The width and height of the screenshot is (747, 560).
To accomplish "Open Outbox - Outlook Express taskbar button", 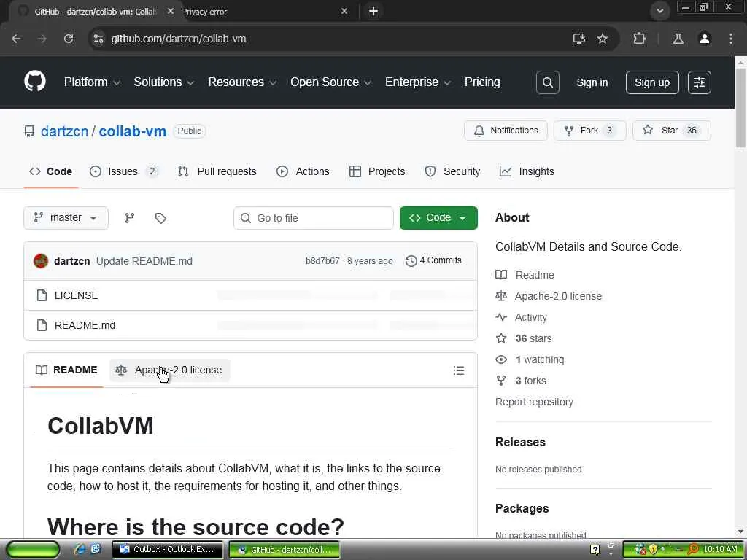I will (x=168, y=550).
